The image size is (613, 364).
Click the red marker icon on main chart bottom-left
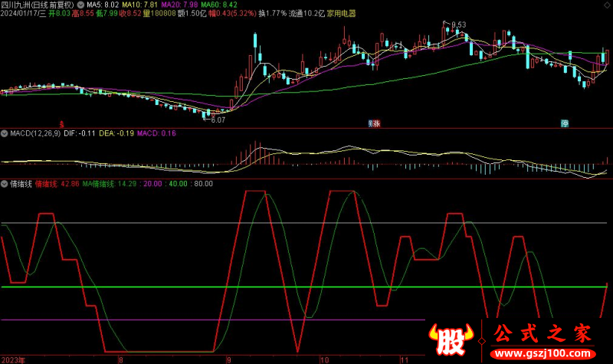click(62, 123)
